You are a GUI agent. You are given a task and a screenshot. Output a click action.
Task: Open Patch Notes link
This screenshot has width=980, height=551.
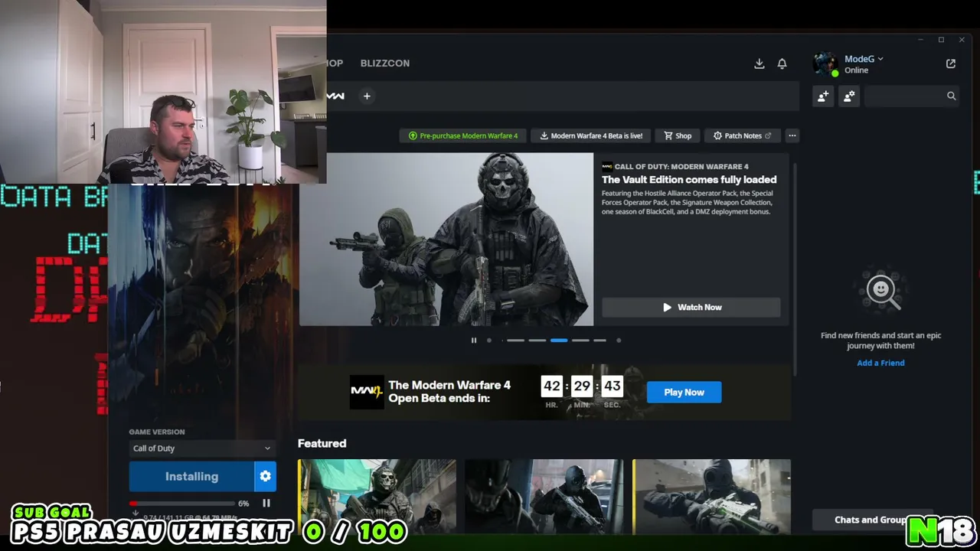[742, 135]
